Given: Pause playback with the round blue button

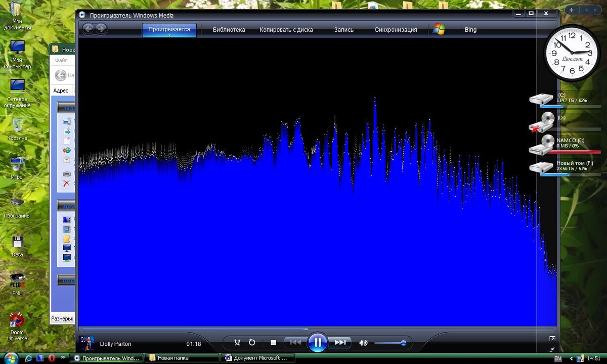Looking at the screenshot, I should coord(318,343).
